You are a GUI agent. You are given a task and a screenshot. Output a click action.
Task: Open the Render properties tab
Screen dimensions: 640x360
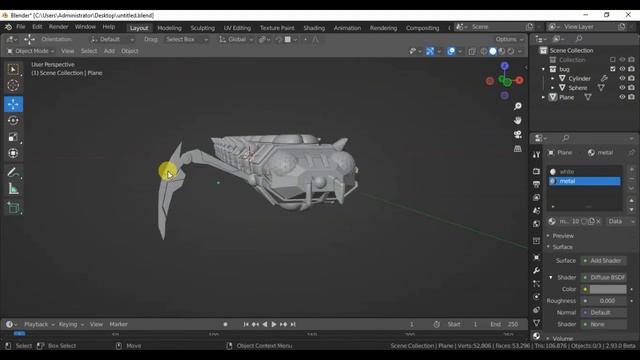(536, 171)
